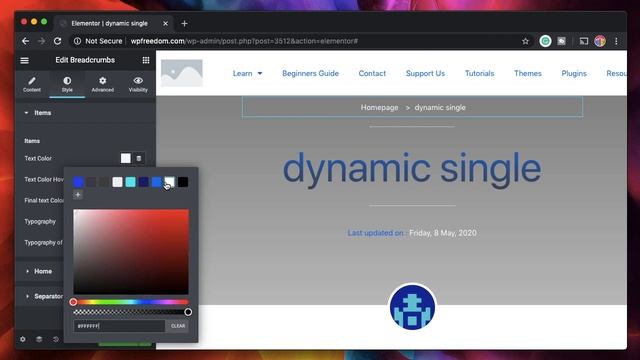Select the 'dynamic single' page heading
Screen dimensions: 640x360
412,168
